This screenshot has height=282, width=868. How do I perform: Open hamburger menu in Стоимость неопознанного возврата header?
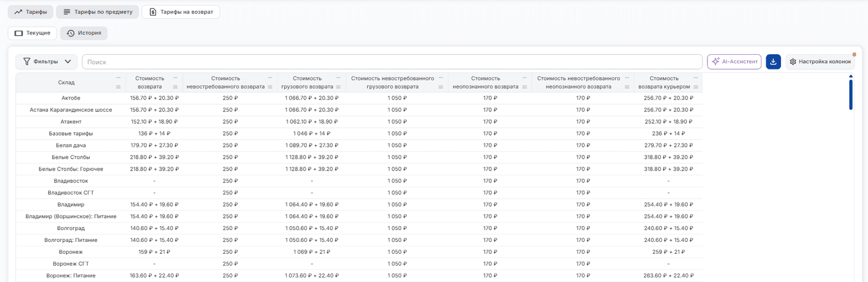pos(524,87)
